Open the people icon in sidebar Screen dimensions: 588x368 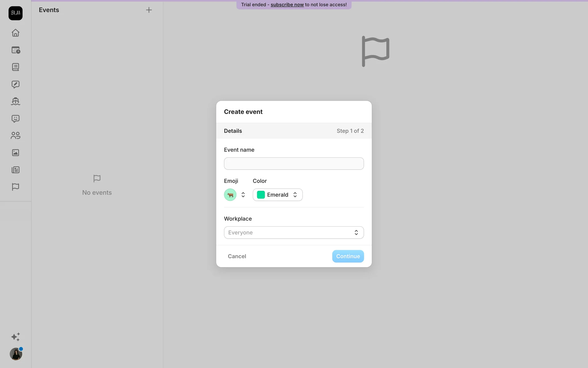pyautogui.click(x=15, y=136)
